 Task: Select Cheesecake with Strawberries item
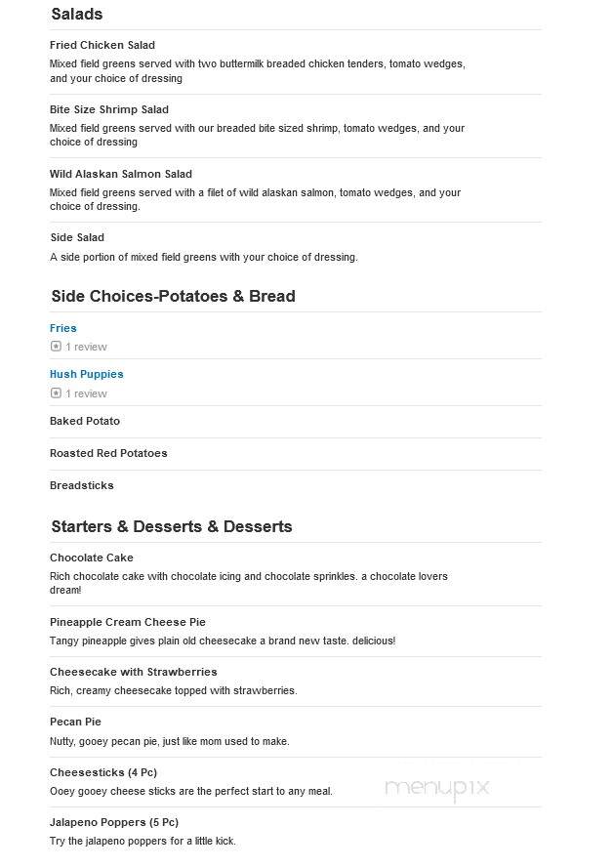pos(134,672)
